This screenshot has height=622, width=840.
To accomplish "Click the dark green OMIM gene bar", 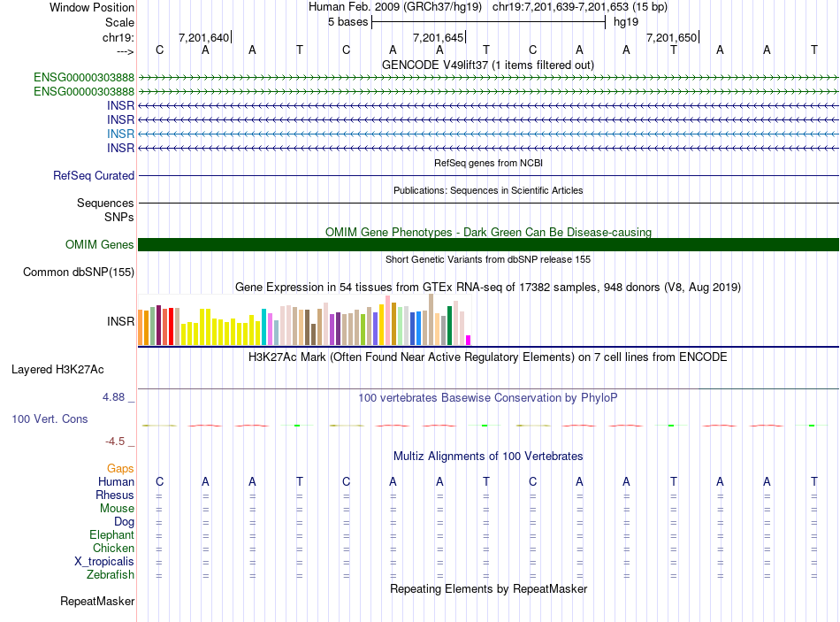I will coord(488,245).
